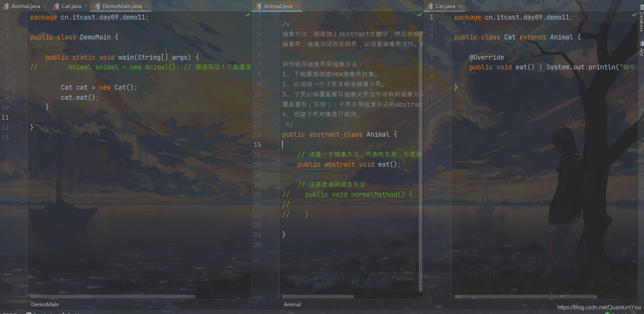644x314 pixels.
Task: Click the Java file icon on right Cat.java tab
Action: click(x=430, y=6)
